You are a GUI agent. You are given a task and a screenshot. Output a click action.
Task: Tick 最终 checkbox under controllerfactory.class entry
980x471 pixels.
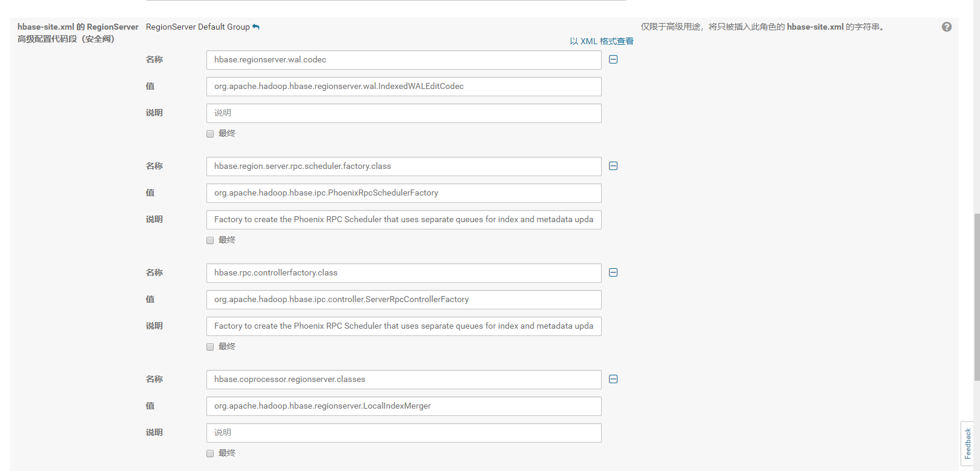click(210, 347)
